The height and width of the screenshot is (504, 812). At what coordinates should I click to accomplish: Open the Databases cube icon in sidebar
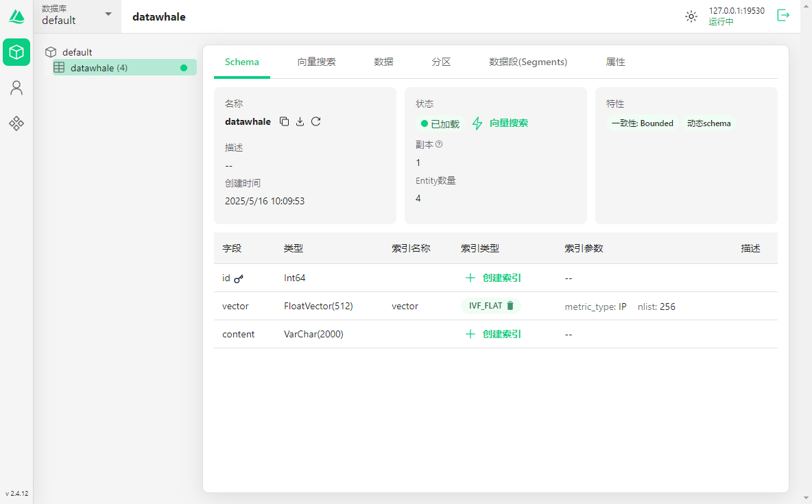coord(16,52)
